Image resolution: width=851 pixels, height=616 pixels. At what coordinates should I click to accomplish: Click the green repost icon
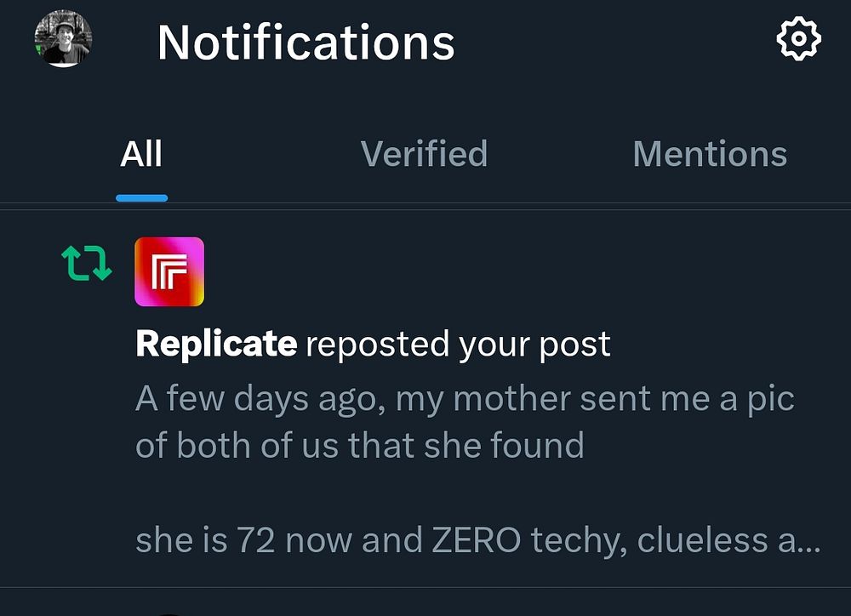click(87, 264)
